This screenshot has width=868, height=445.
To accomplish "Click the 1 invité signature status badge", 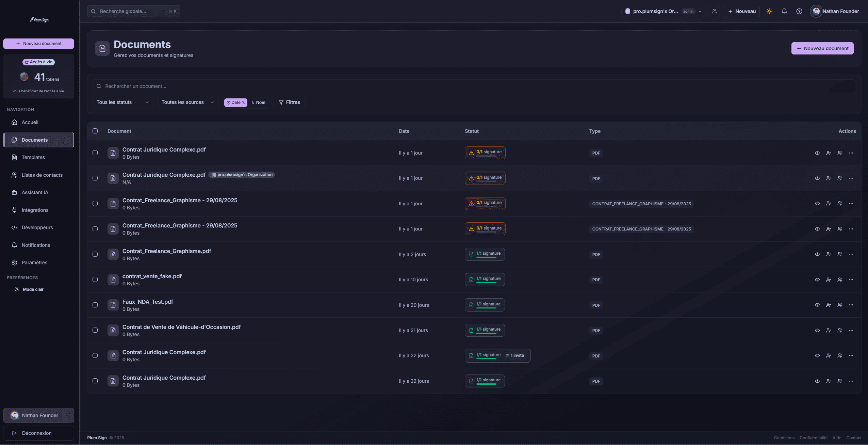I will 498,356.
